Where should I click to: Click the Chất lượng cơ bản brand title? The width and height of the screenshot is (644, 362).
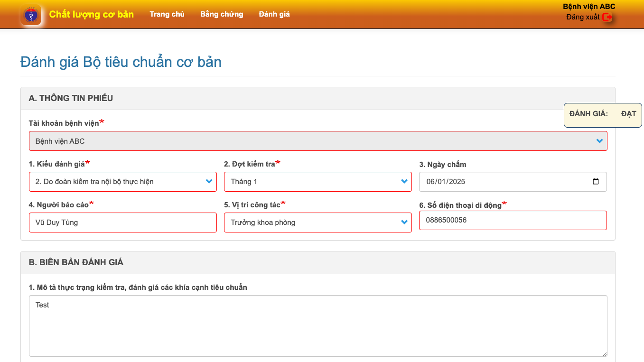coord(92,14)
